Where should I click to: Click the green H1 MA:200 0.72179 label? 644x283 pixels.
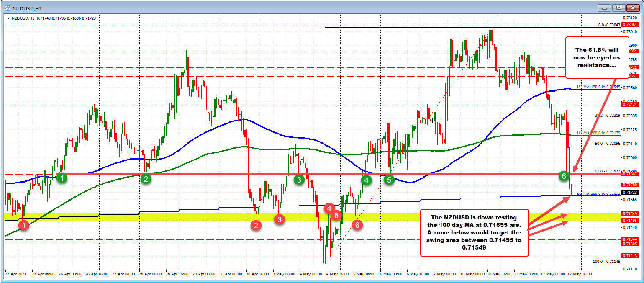point(599,133)
